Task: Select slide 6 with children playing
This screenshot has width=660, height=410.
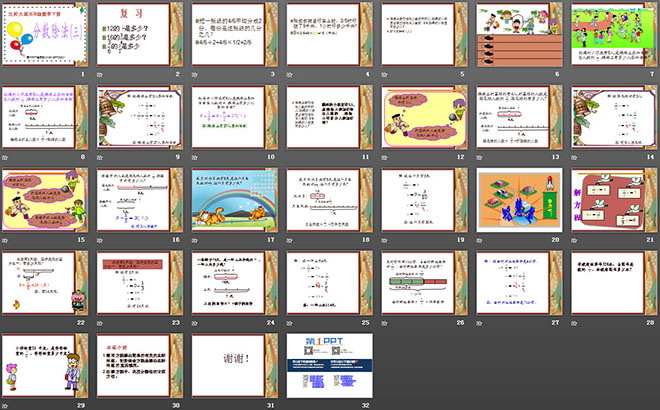Action: click(x=515, y=36)
